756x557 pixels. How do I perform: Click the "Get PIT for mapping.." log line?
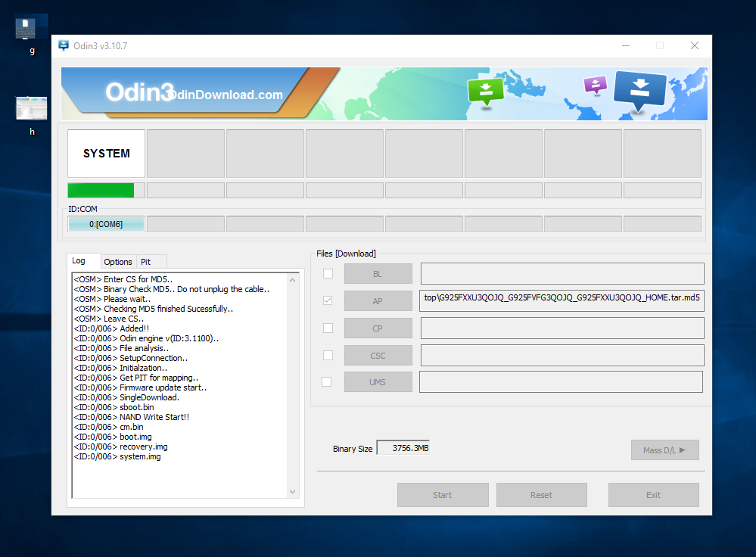pos(136,378)
